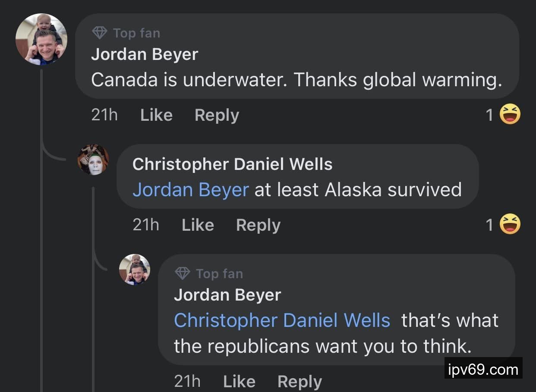Like the "republicans want you to think" reply

click(239, 381)
